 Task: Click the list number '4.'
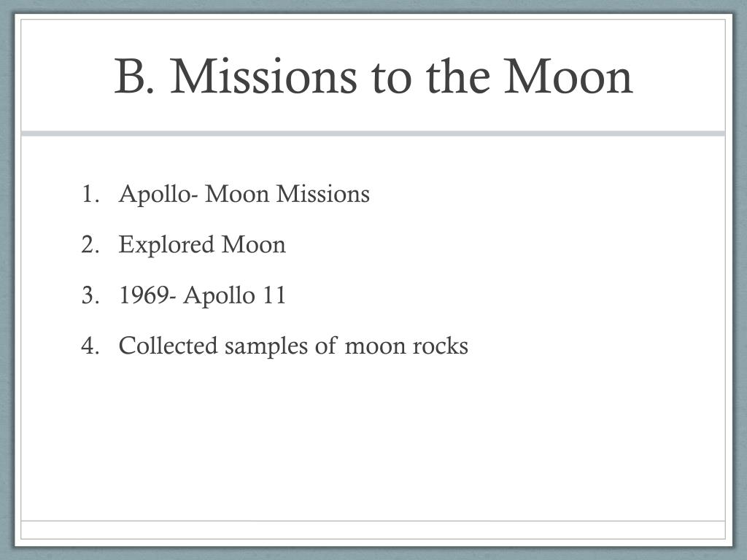pyautogui.click(x=90, y=346)
